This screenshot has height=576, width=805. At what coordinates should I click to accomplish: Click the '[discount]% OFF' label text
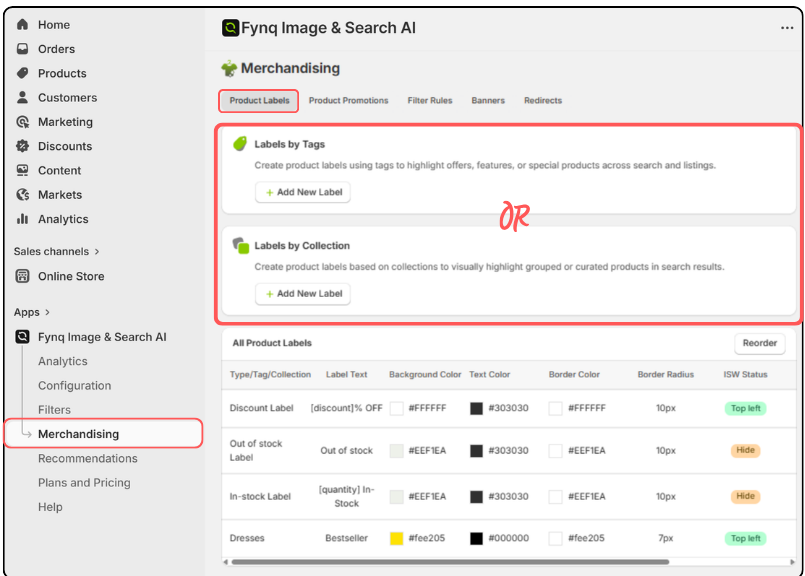coord(347,408)
